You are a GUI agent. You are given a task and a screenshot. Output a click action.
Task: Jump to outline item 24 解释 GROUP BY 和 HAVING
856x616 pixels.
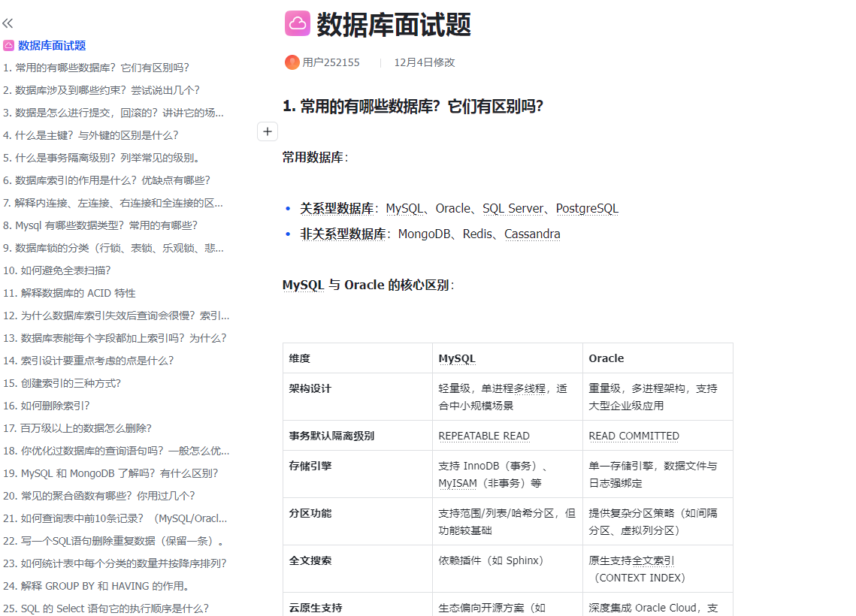click(x=97, y=587)
